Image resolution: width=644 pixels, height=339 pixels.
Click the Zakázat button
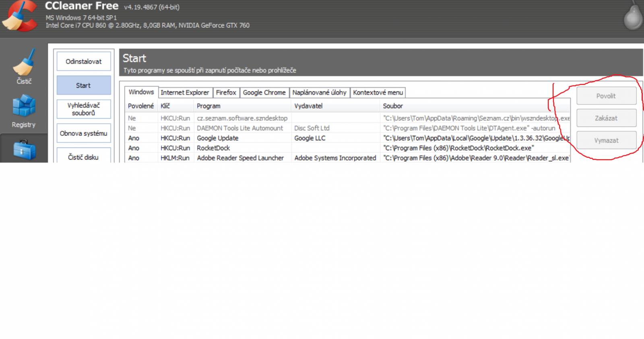pyautogui.click(x=607, y=118)
